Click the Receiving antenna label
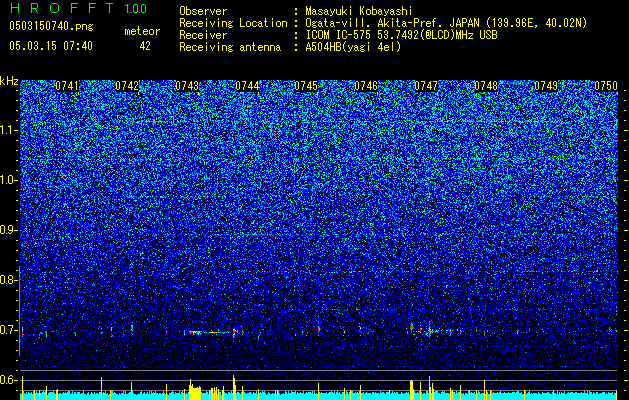Viewport: 629px width, 400px height. click(x=230, y=47)
